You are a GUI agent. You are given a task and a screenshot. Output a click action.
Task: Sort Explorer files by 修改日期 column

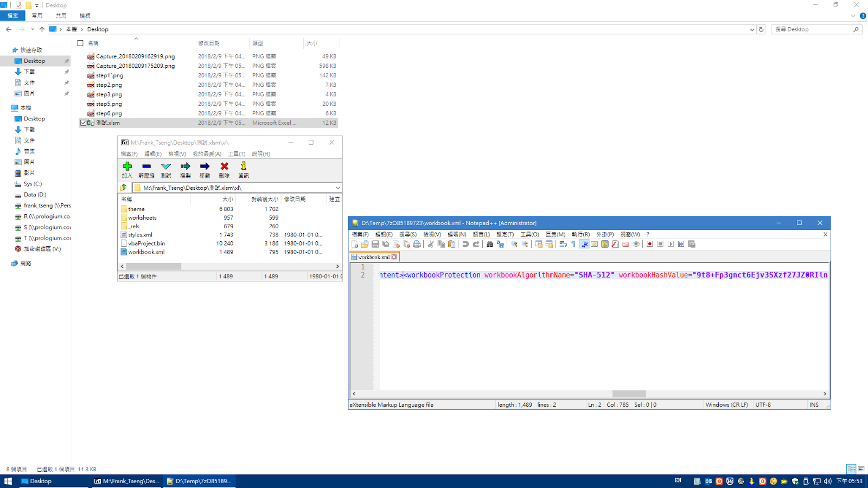209,43
